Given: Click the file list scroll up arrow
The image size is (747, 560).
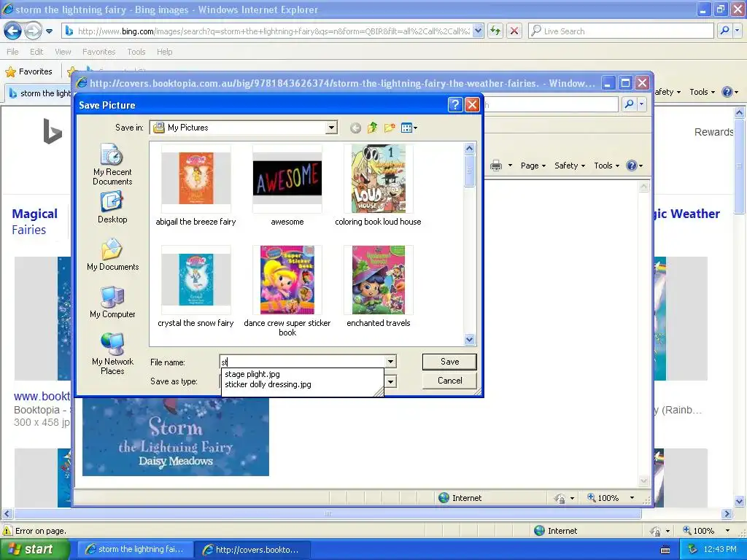Looking at the screenshot, I should pyautogui.click(x=469, y=148).
